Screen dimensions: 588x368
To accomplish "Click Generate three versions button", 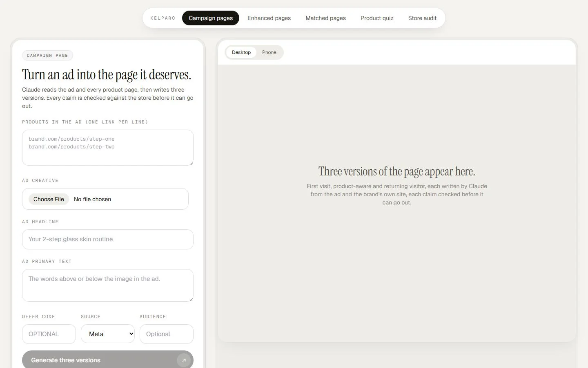I will [108, 360].
